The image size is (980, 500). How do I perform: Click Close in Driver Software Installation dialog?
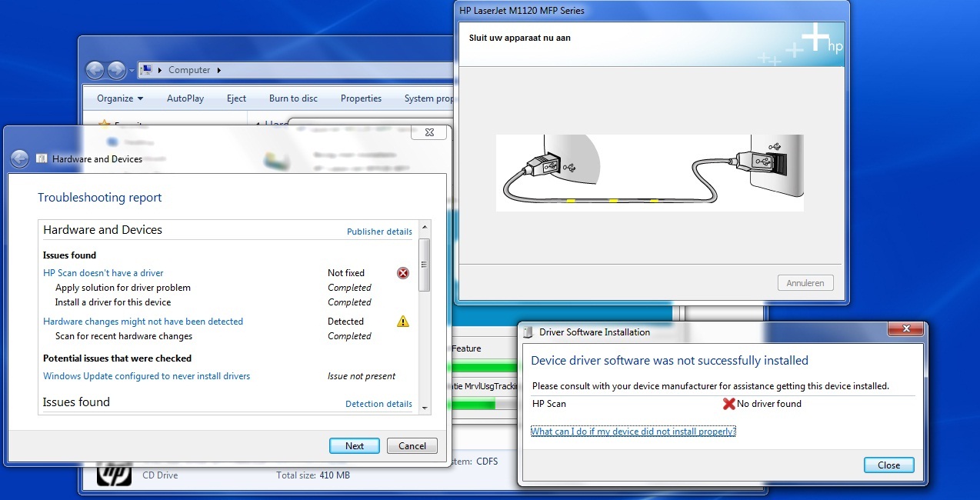[888, 465]
